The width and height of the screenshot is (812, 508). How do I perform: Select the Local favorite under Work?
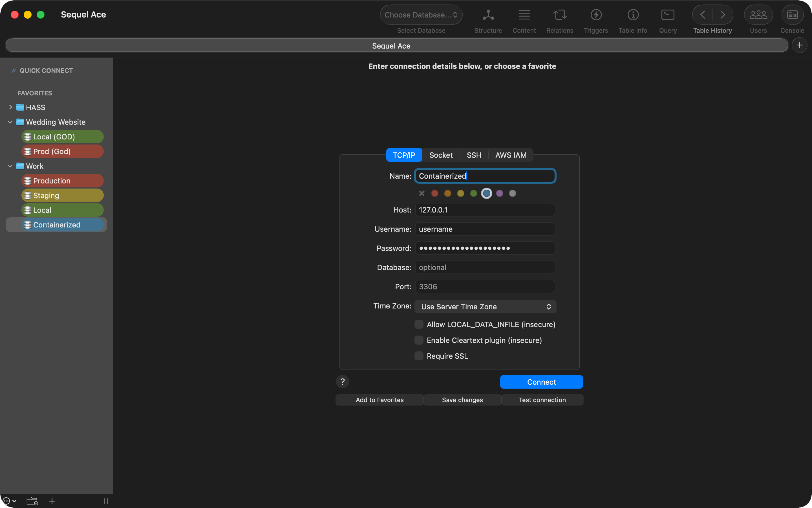click(62, 210)
